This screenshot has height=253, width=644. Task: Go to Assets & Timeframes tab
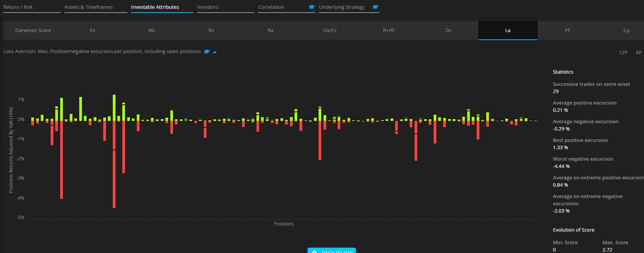pyautogui.click(x=88, y=7)
